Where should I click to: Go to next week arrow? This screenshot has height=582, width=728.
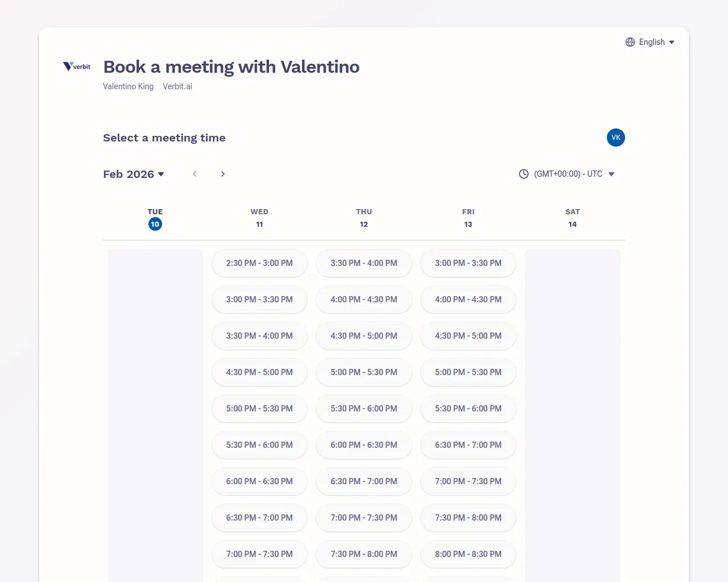pyautogui.click(x=223, y=174)
